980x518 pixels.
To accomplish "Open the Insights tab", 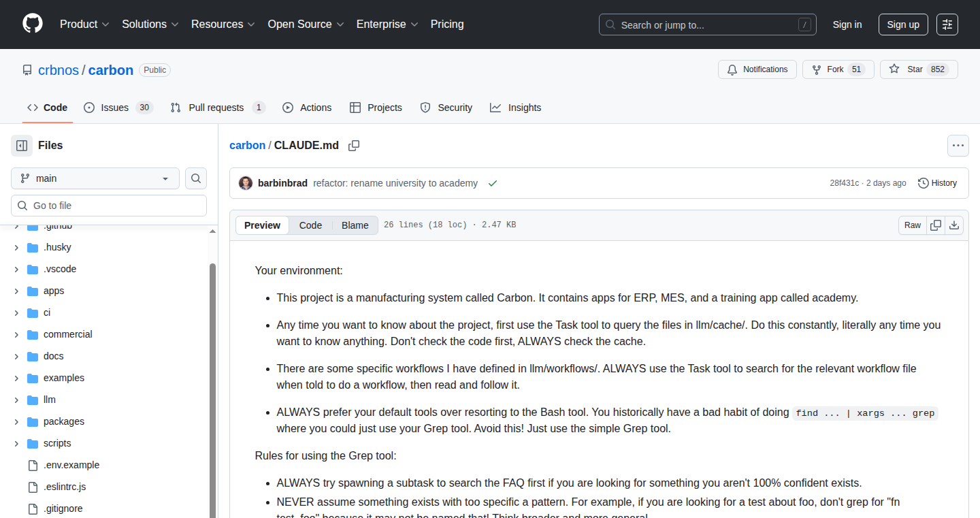I will [516, 108].
